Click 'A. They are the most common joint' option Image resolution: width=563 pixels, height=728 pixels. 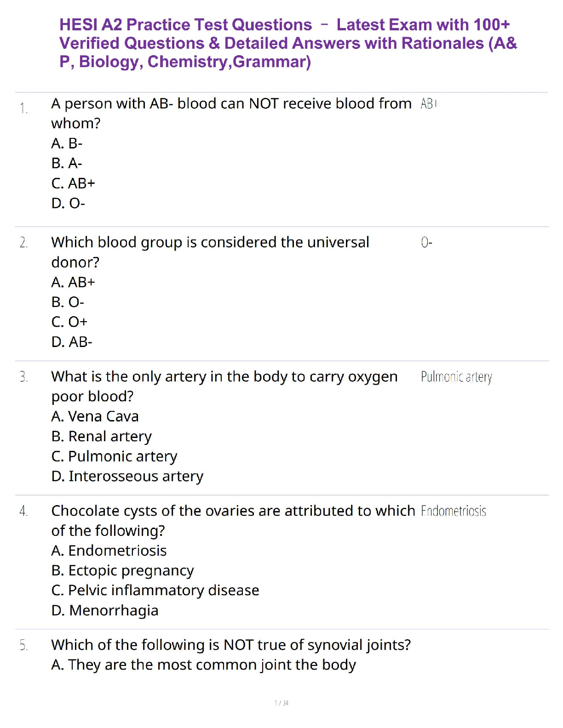tap(204, 665)
